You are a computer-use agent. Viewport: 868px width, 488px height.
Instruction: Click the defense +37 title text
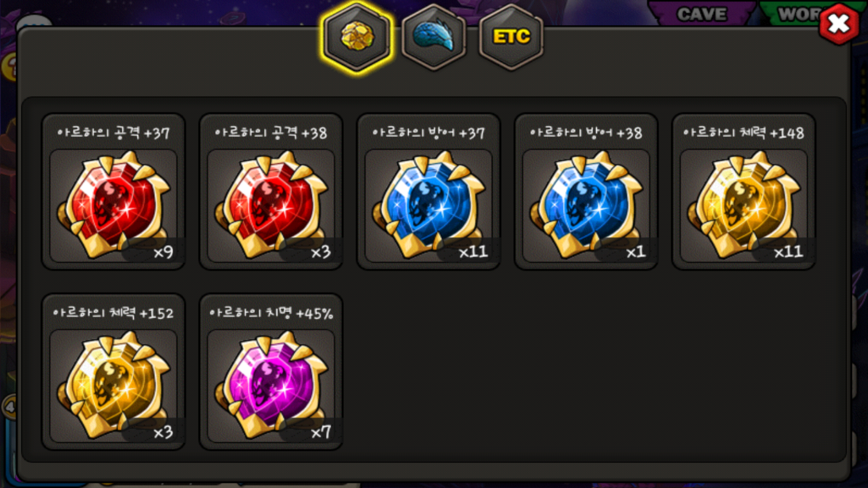429,133
